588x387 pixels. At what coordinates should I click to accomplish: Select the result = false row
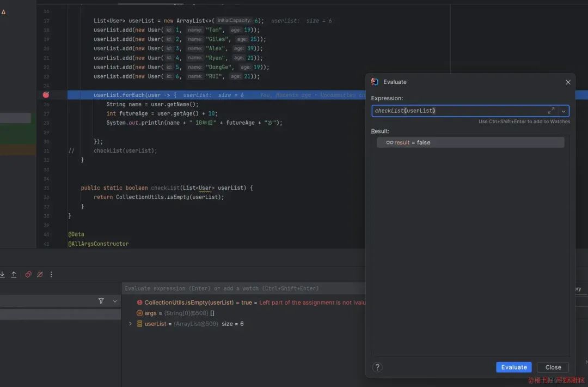pos(470,142)
